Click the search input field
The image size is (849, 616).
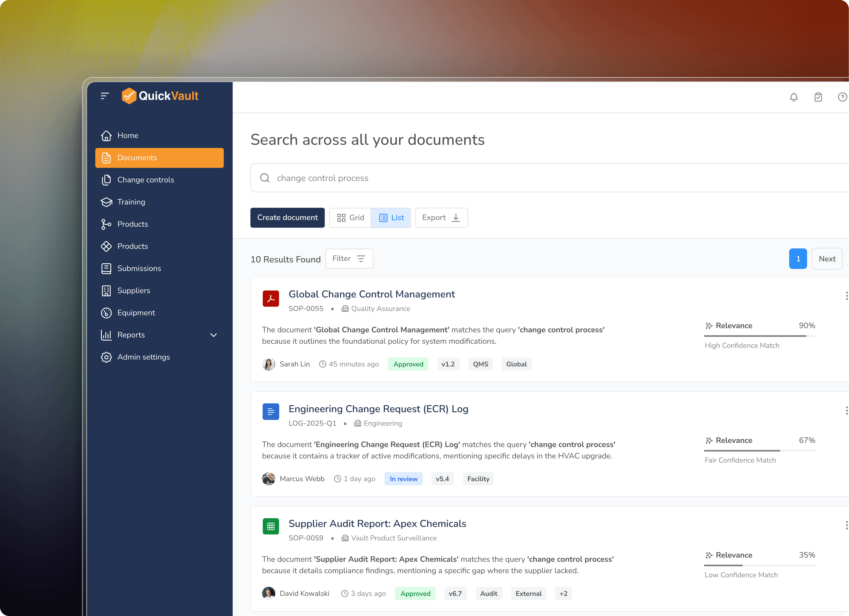[524, 178]
